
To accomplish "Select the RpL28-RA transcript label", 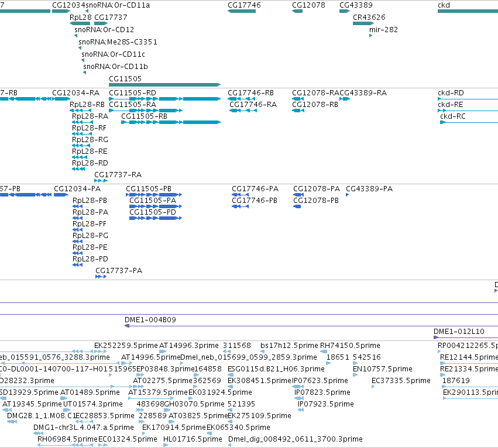I will pos(90,116).
